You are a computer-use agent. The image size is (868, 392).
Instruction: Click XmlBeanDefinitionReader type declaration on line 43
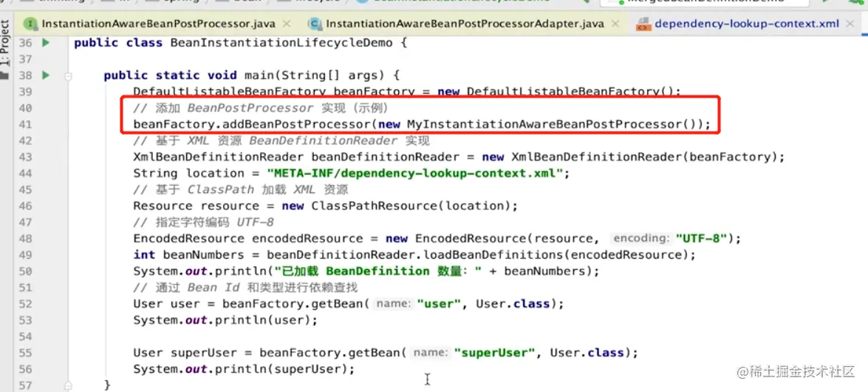(218, 158)
